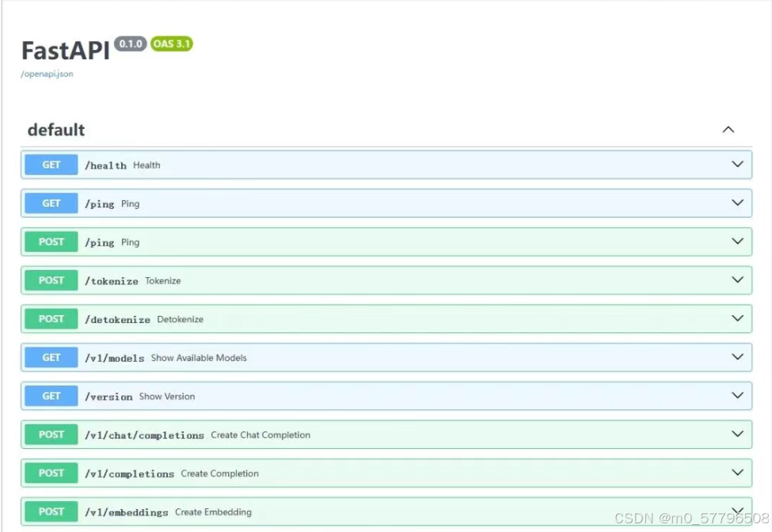
Task: Expand the /v1/models endpoint chevron
Action: pyautogui.click(x=737, y=356)
